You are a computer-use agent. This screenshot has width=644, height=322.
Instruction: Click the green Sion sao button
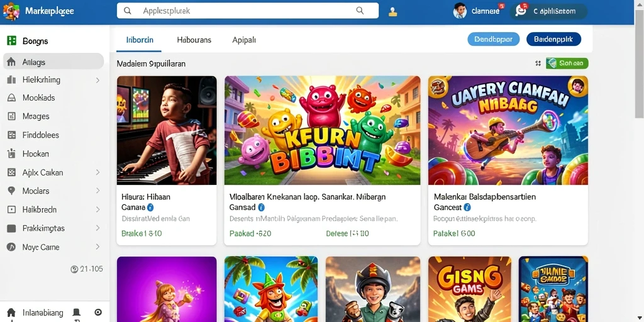567,64
